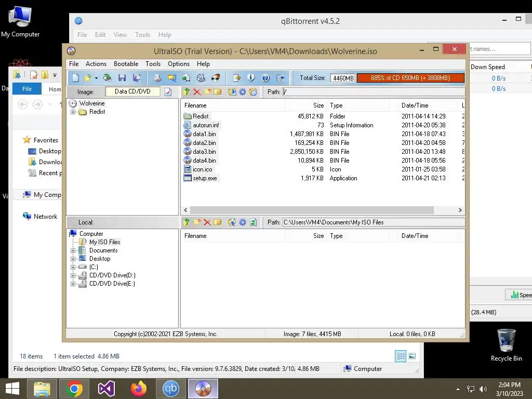Screen dimensions: 532x399
Task: Click the Open CD/DVD icon in toolbar
Action: [x=107, y=78]
